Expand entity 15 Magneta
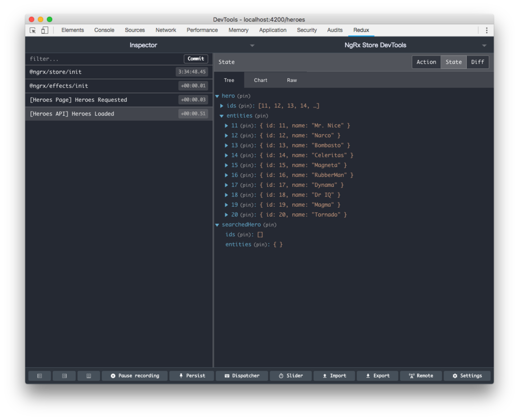Viewport: 519px width, 420px height. 227,165
